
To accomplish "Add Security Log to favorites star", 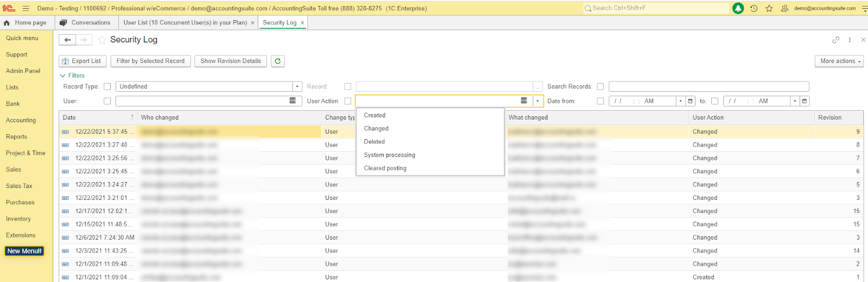I will pyautogui.click(x=102, y=40).
